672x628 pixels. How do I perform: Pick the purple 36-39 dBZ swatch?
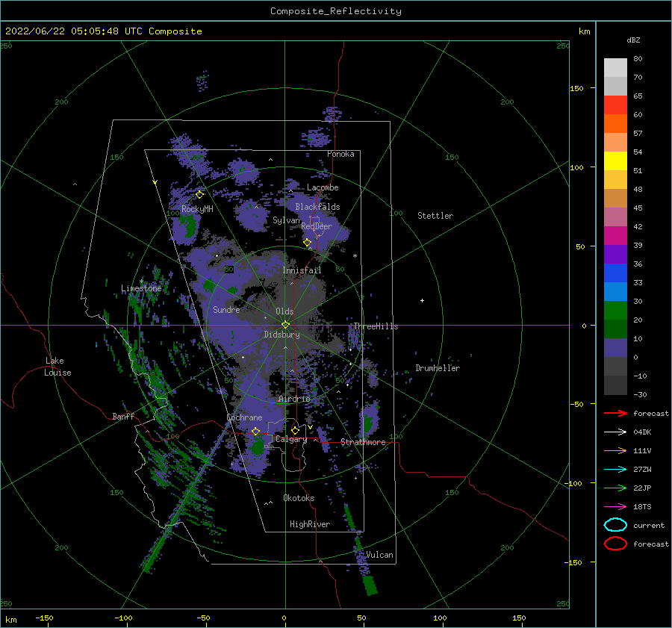615,254
